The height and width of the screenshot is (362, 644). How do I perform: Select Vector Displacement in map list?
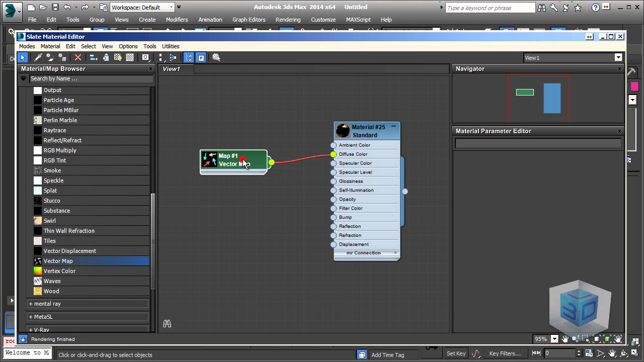pos(91,251)
